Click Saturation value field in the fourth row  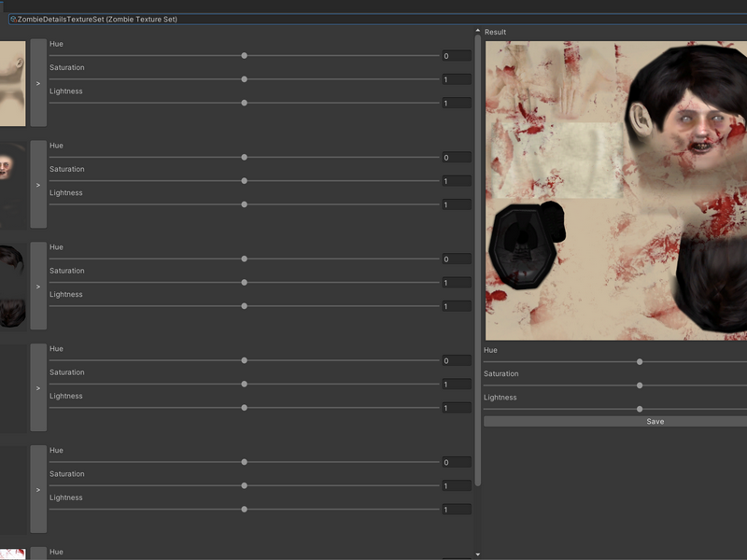point(457,385)
